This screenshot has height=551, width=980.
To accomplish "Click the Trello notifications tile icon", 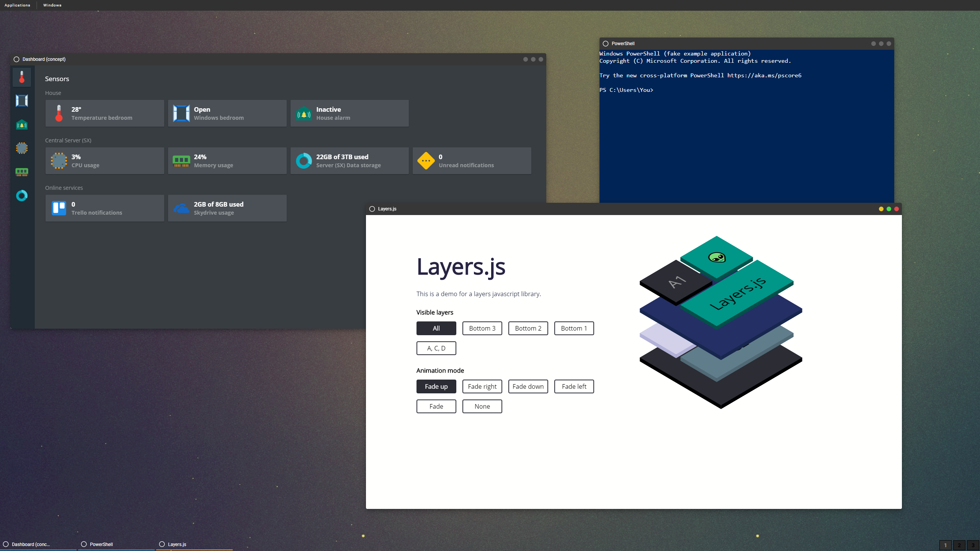I will point(59,208).
